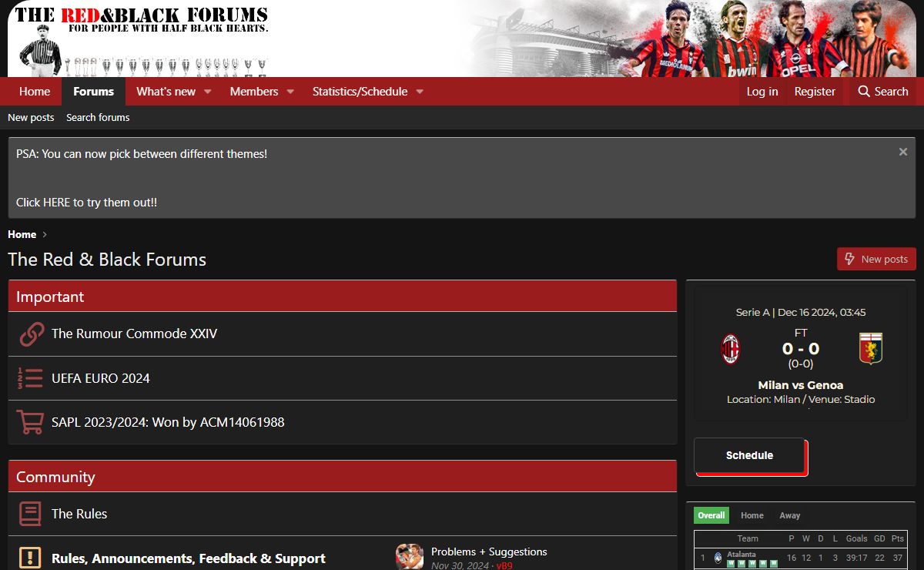
Task: Click the Pts column header in standings
Action: point(898,538)
